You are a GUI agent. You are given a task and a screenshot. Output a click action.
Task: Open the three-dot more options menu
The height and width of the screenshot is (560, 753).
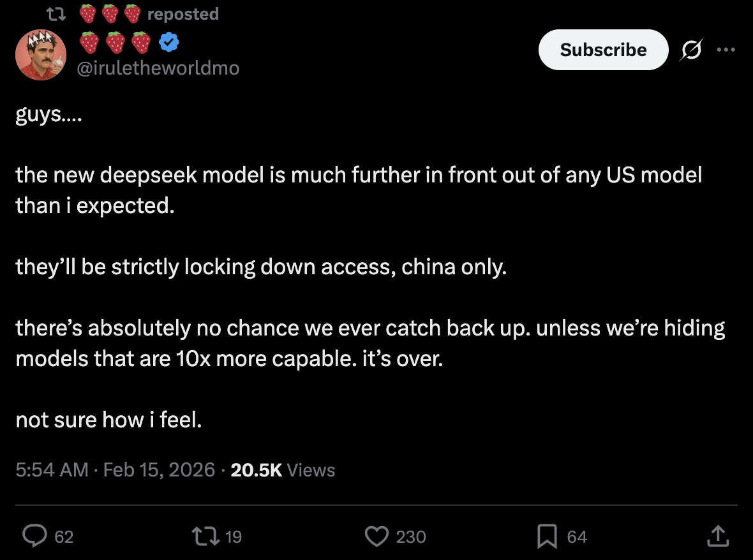(x=725, y=50)
